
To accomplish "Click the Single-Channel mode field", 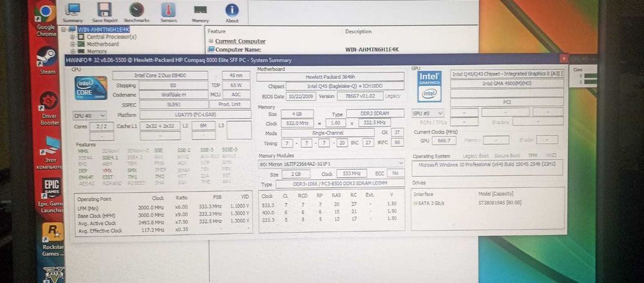I will [328, 133].
